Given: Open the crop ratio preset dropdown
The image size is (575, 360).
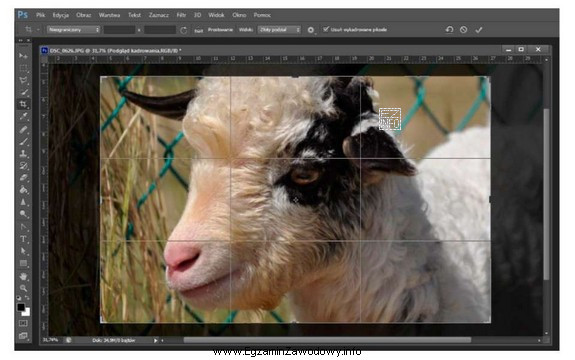Looking at the screenshot, I should (x=73, y=30).
